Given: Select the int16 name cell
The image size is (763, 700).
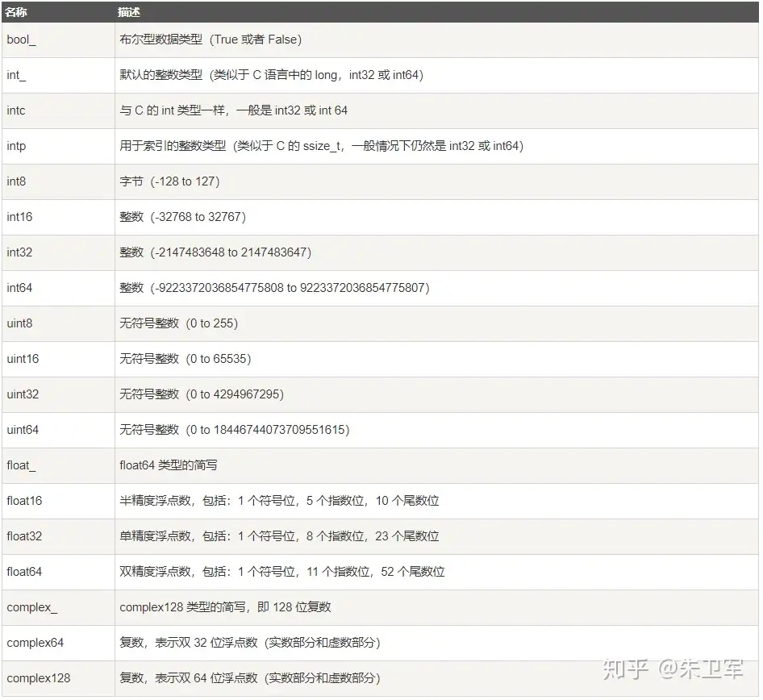Looking at the screenshot, I should [58, 218].
